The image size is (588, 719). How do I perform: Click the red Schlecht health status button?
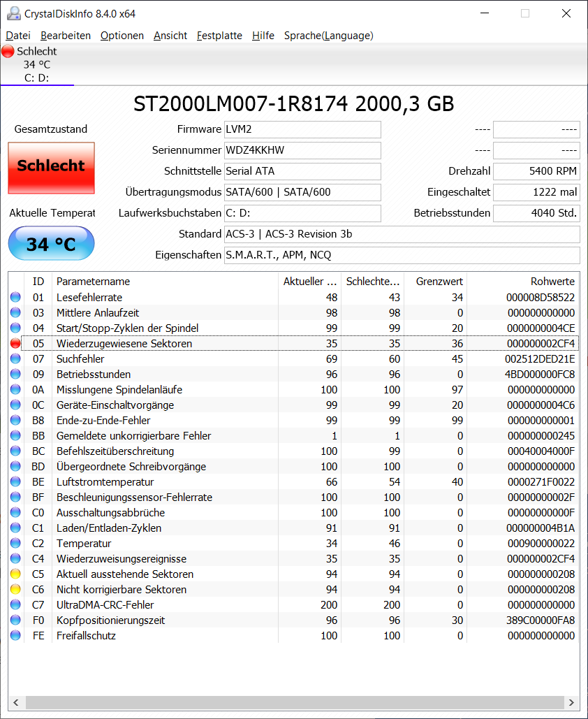coord(52,168)
